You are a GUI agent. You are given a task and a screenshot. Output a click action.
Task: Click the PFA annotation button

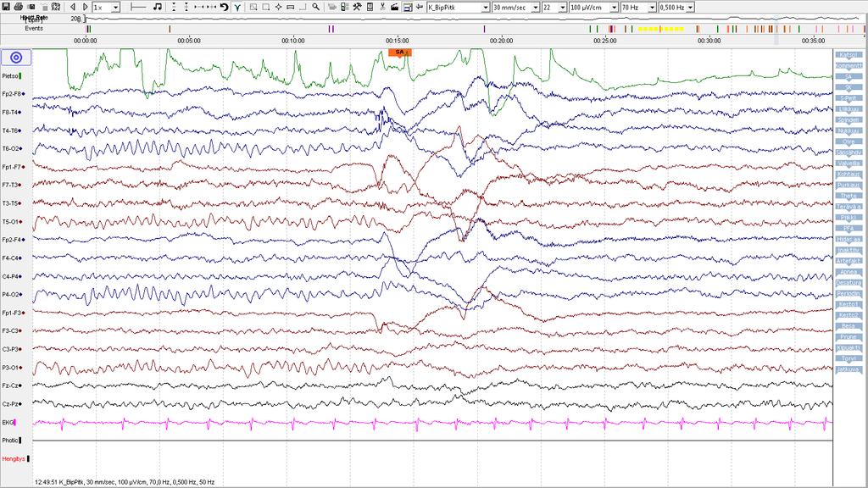[849, 229]
